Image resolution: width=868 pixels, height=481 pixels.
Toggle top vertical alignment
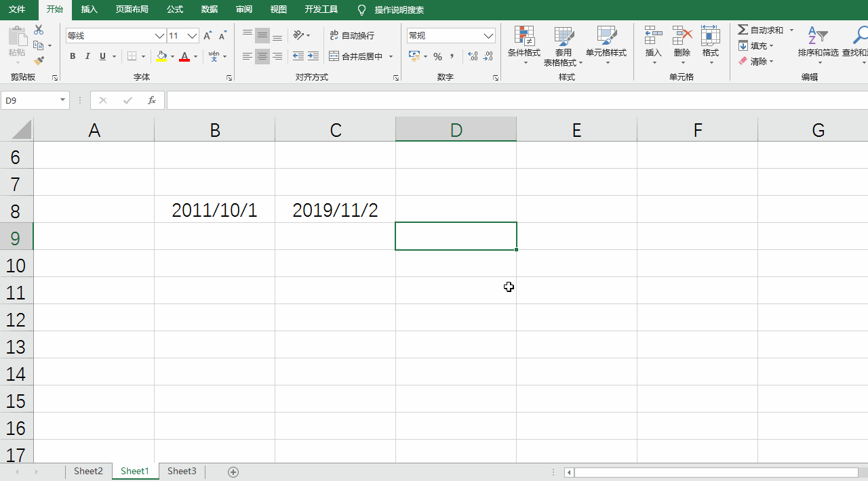tap(248, 36)
